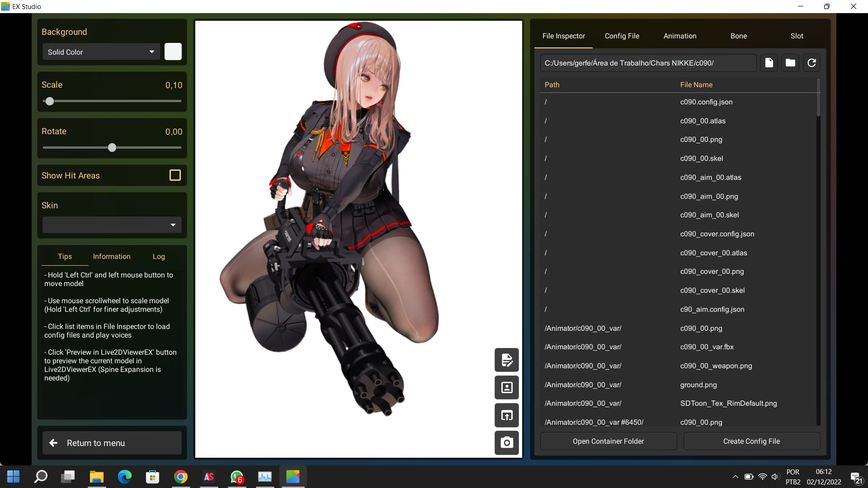This screenshot has width=868, height=488.
Task: Select c090_00.atlas row
Action: (678, 121)
